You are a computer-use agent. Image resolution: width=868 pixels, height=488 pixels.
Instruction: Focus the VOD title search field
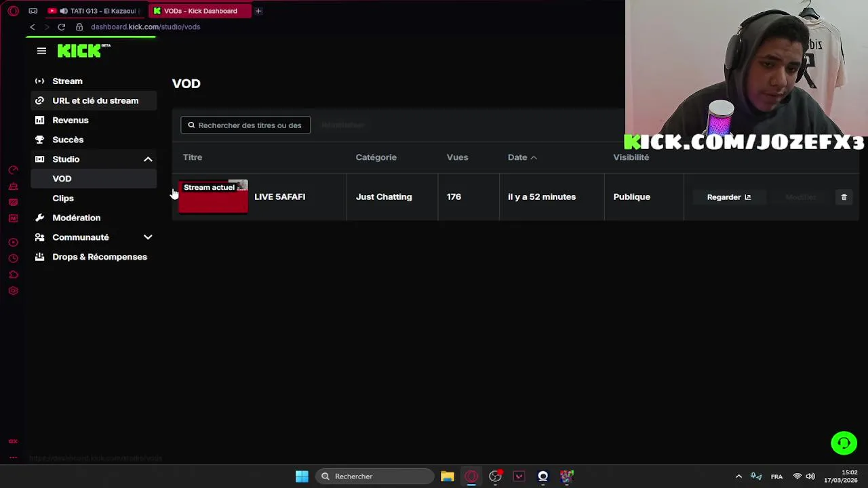(245, 125)
